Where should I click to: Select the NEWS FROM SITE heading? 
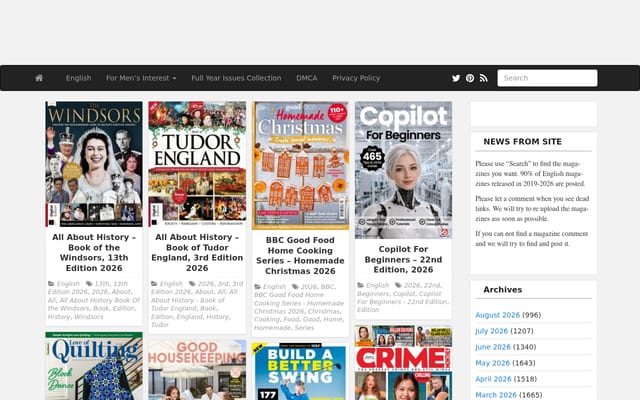click(522, 142)
